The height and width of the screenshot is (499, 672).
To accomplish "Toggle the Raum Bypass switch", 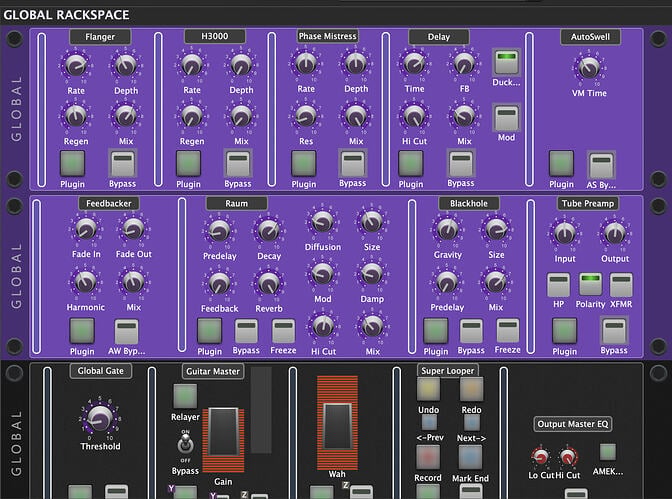I will 246,331.
